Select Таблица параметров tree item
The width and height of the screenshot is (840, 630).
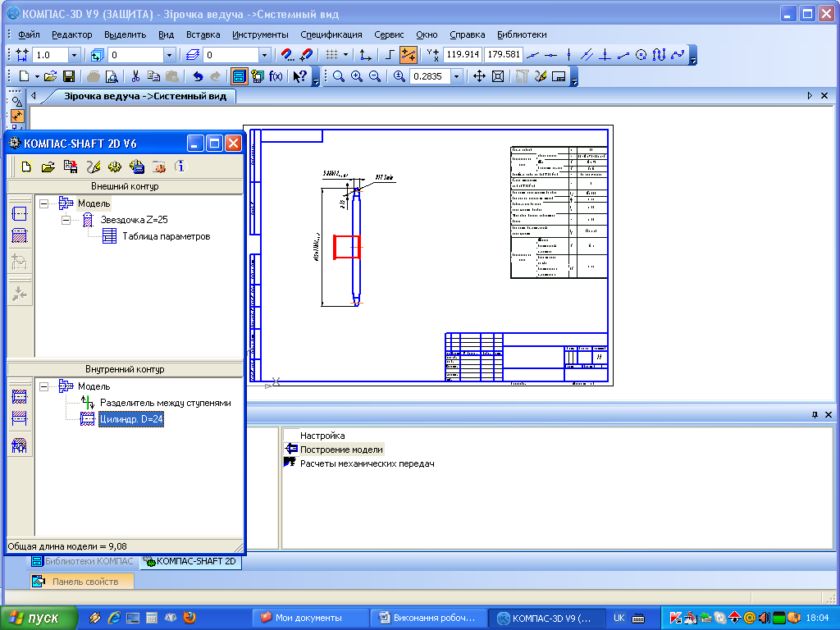166,236
